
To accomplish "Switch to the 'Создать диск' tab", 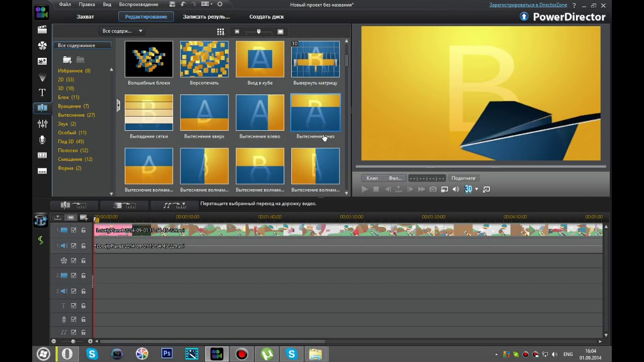I will [x=267, y=17].
